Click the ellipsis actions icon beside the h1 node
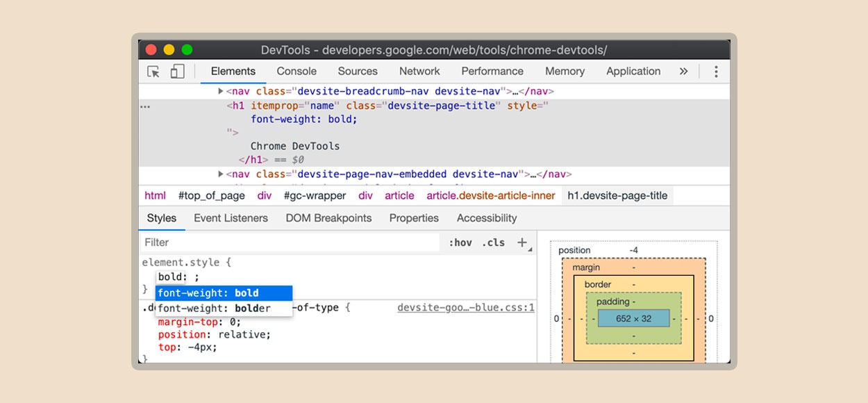This screenshot has height=403, width=868. (145, 106)
